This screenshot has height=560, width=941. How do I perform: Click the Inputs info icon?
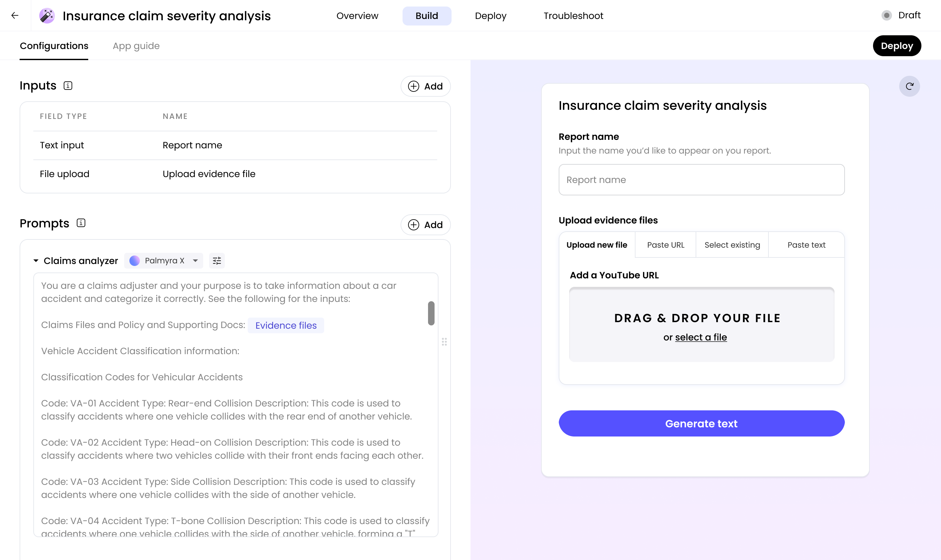point(68,86)
